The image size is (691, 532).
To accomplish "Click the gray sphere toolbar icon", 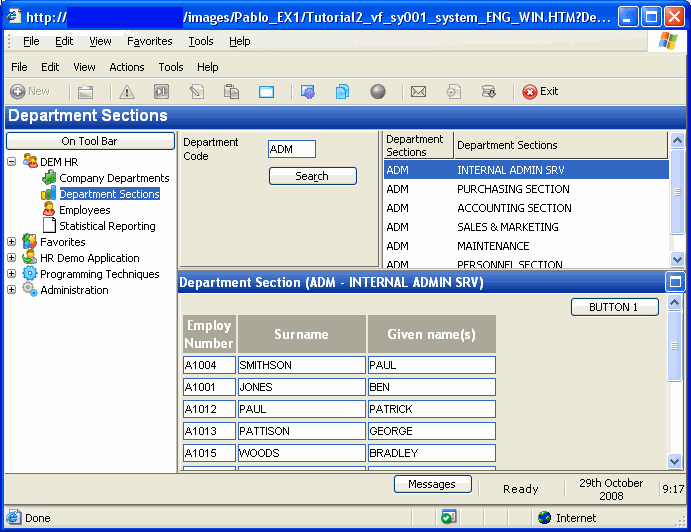I will coord(378,92).
